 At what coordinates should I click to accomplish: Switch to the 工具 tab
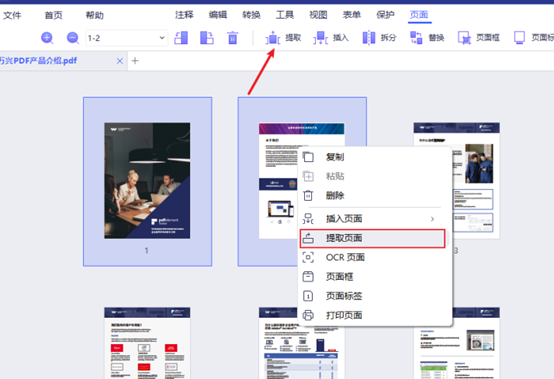coord(285,15)
